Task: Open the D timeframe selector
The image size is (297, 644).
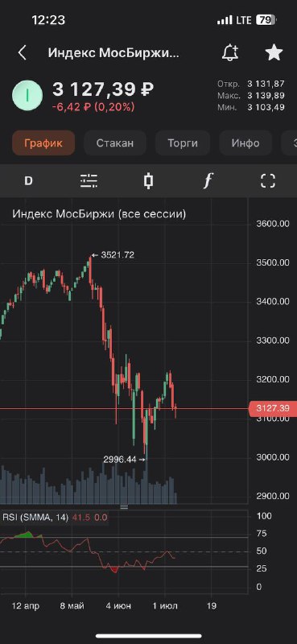Action: point(28,180)
